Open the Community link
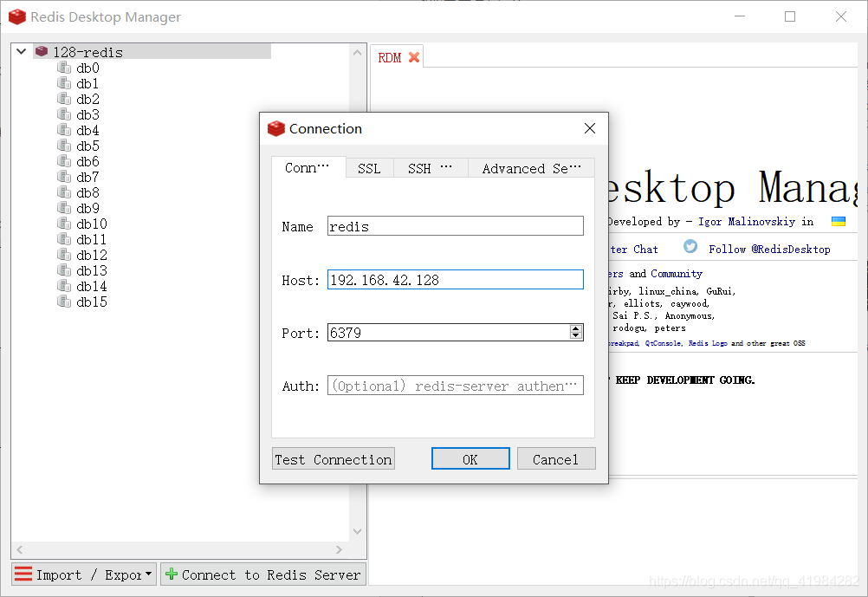This screenshot has height=597, width=868. pyautogui.click(x=677, y=274)
